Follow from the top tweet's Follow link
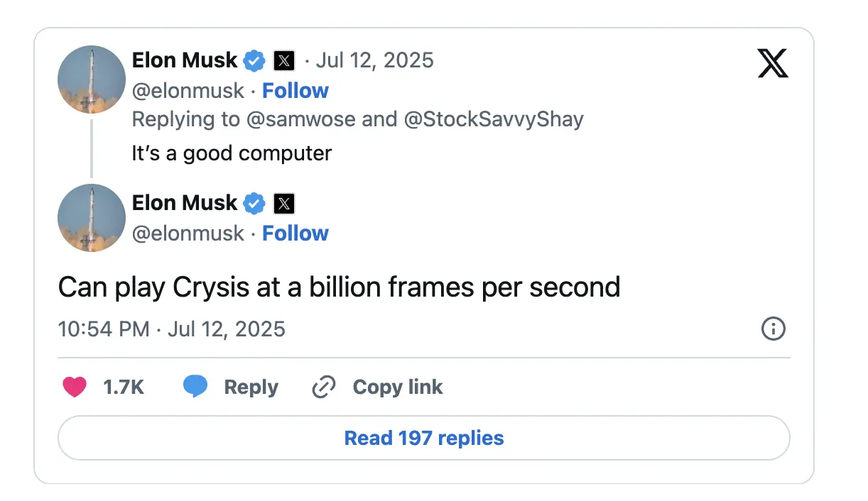The width and height of the screenshot is (868, 501). pyautogui.click(x=295, y=91)
